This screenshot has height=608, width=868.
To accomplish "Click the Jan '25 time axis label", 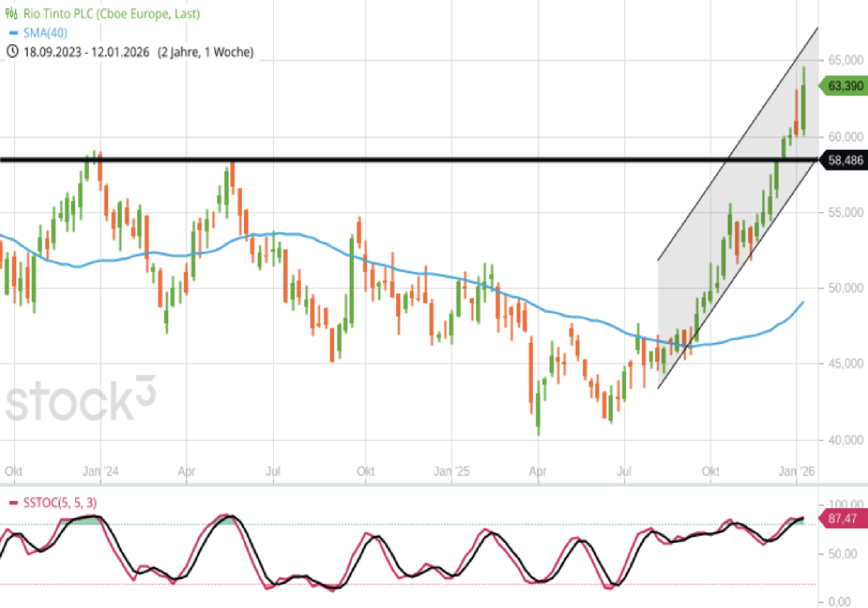I will [451, 472].
